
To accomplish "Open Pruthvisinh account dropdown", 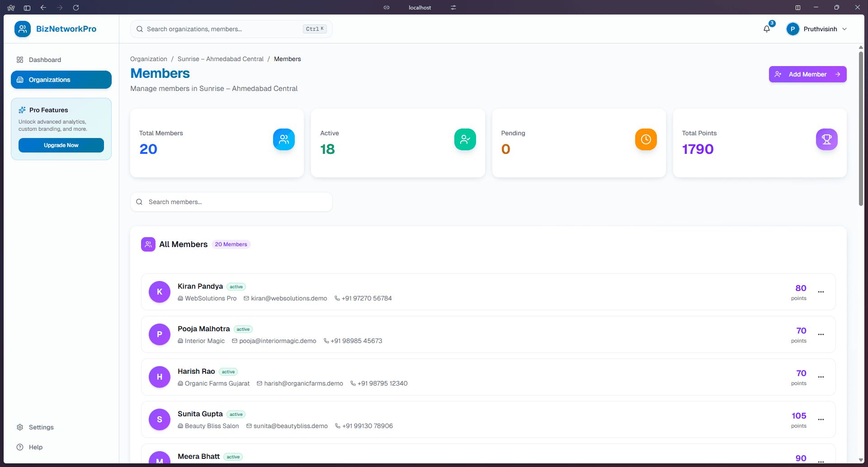I will tap(816, 29).
